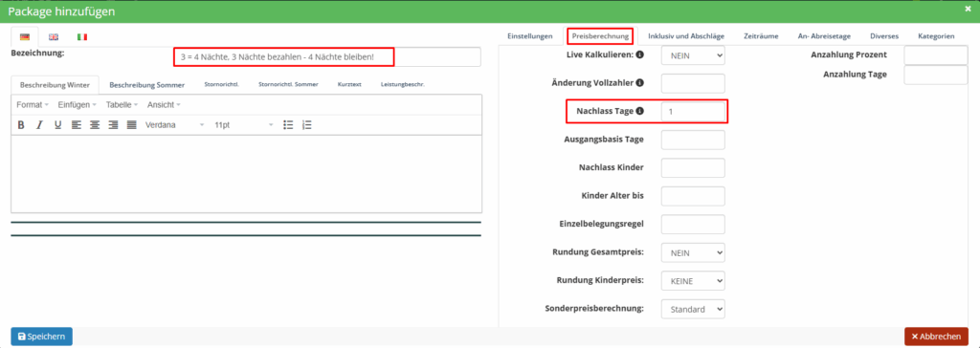Open the Diverses tab
The width and height of the screenshot is (980, 348).
[883, 36]
